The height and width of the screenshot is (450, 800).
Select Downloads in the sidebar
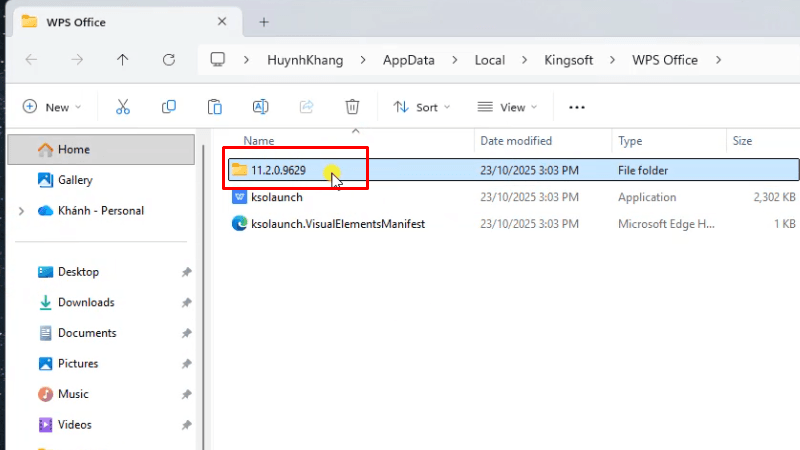tap(86, 302)
